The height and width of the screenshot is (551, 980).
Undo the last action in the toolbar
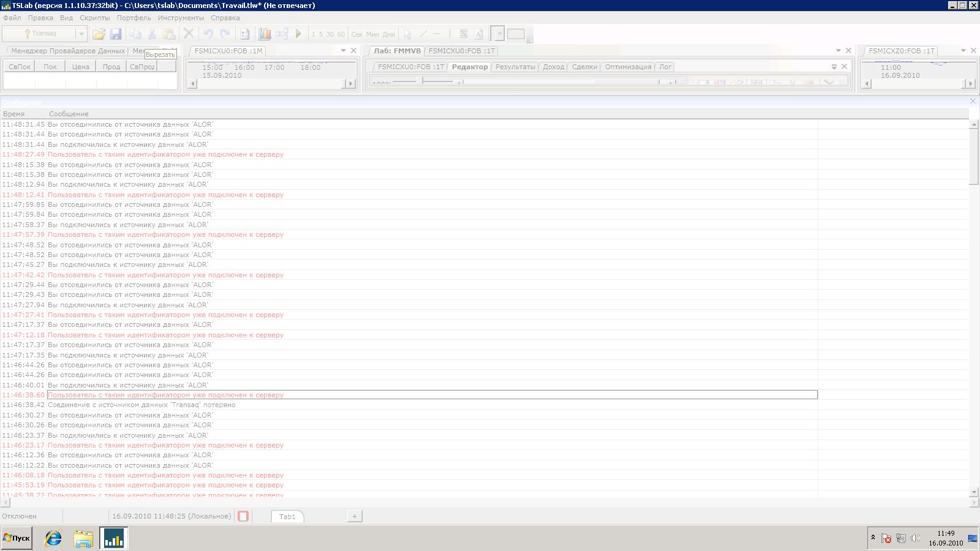pos(208,34)
